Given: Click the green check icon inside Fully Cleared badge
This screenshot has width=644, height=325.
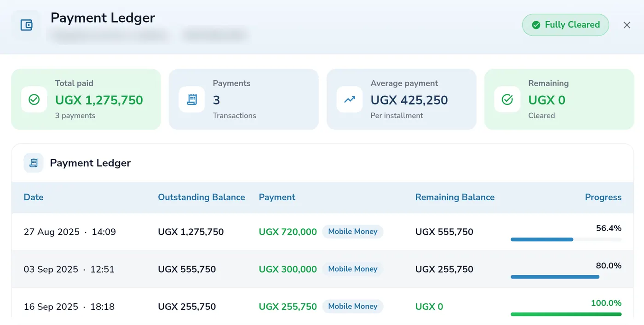Looking at the screenshot, I should tap(536, 25).
